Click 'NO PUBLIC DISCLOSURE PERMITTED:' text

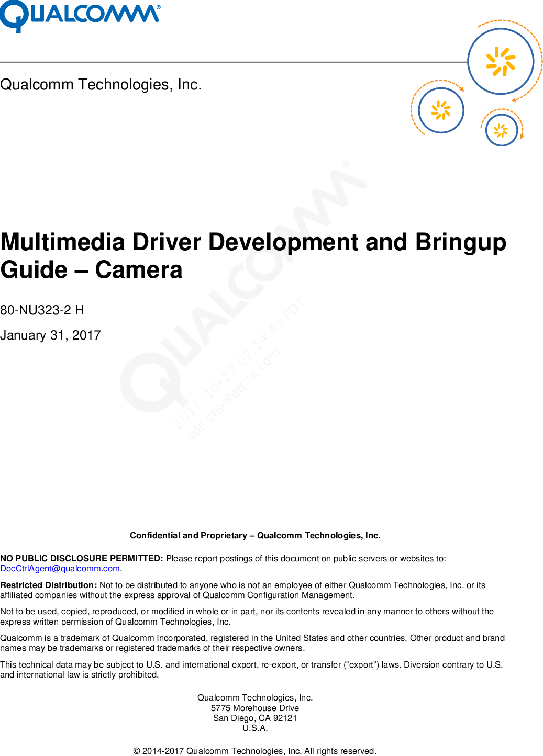click(82, 559)
